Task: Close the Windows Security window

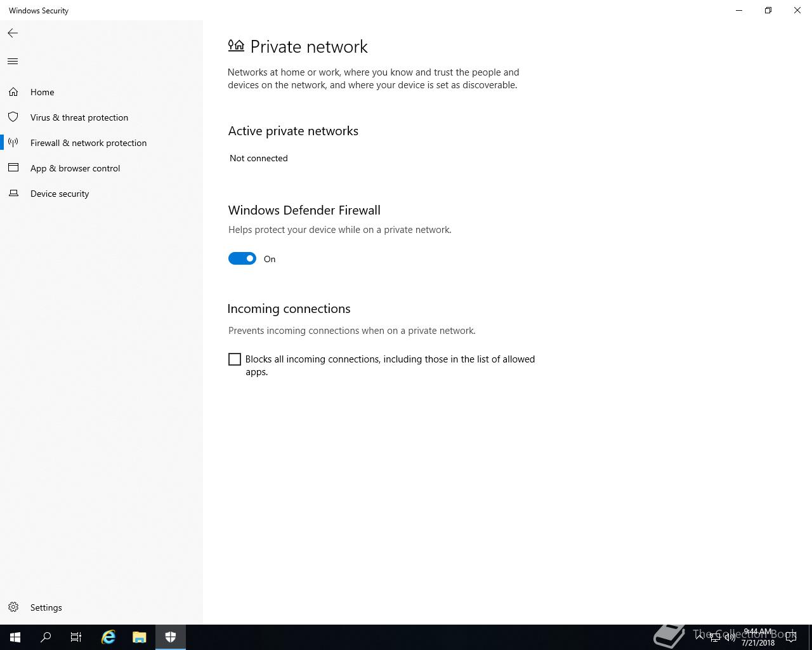Action: pos(797,10)
